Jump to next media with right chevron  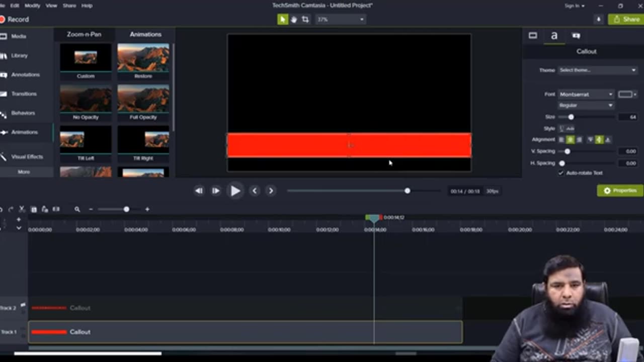click(271, 191)
